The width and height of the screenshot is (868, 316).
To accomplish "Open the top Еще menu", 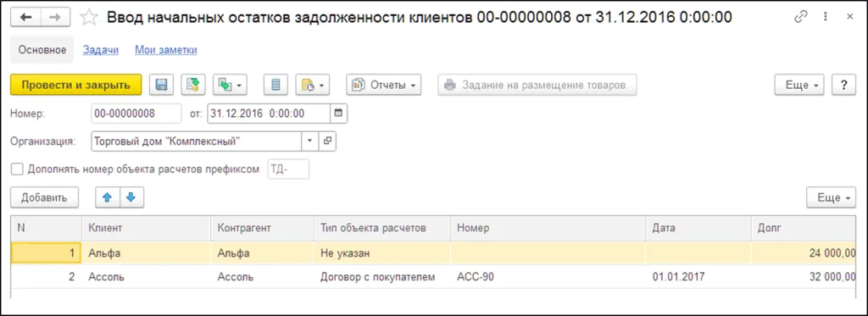I will (x=799, y=86).
